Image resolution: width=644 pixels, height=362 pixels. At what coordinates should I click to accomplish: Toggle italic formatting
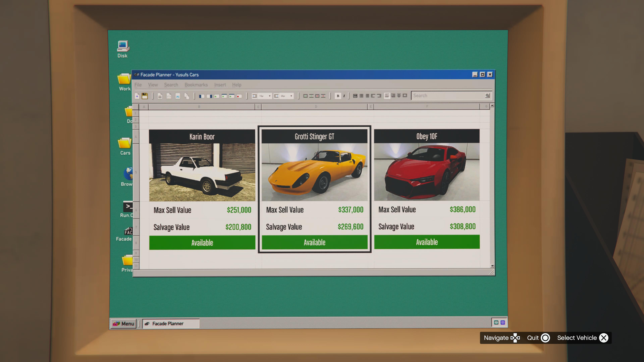(x=344, y=96)
